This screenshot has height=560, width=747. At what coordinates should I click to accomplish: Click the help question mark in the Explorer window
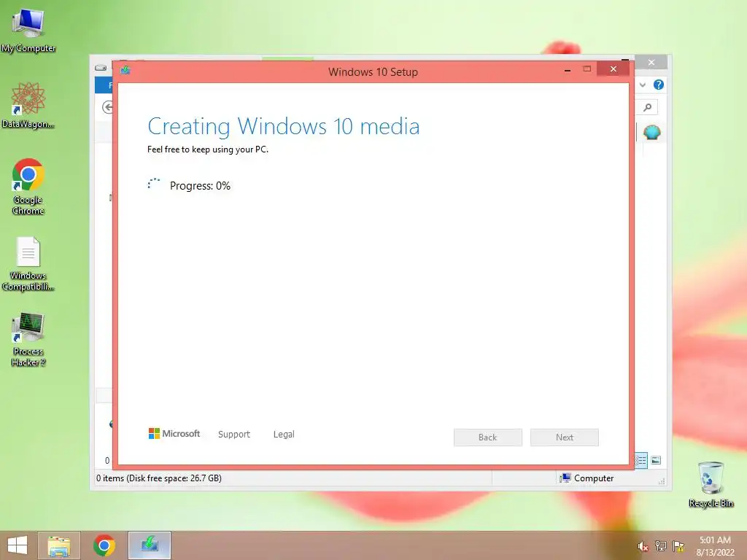coord(659,85)
